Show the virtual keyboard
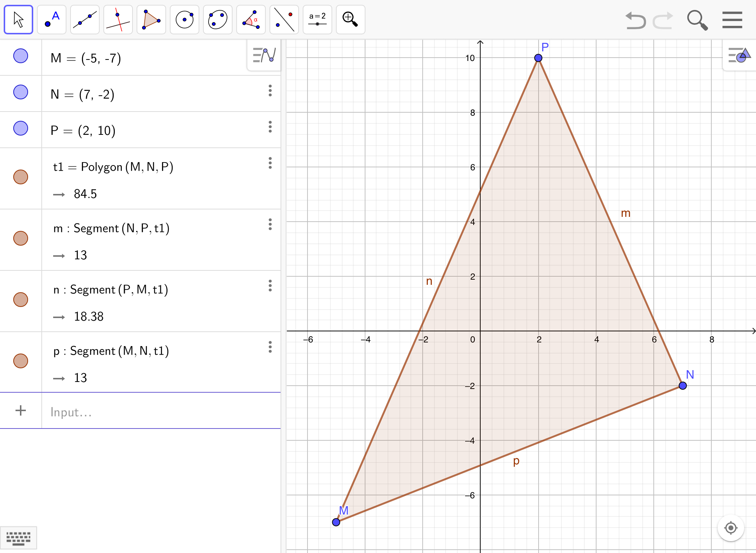The image size is (756, 553). pyautogui.click(x=18, y=538)
